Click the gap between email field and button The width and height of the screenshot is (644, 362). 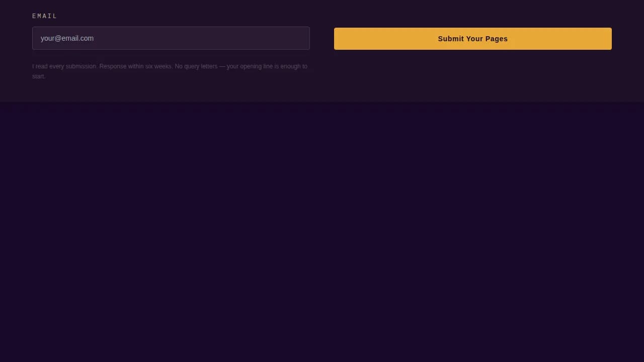(x=322, y=39)
